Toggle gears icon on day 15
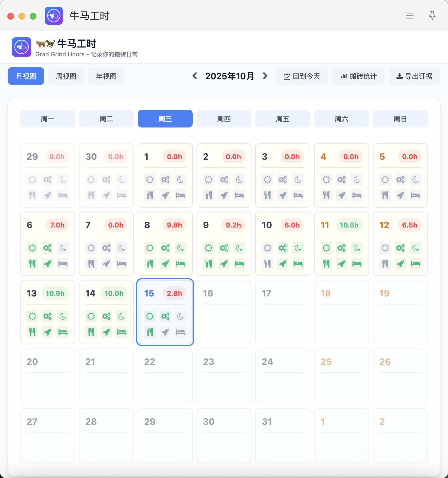 [165, 316]
